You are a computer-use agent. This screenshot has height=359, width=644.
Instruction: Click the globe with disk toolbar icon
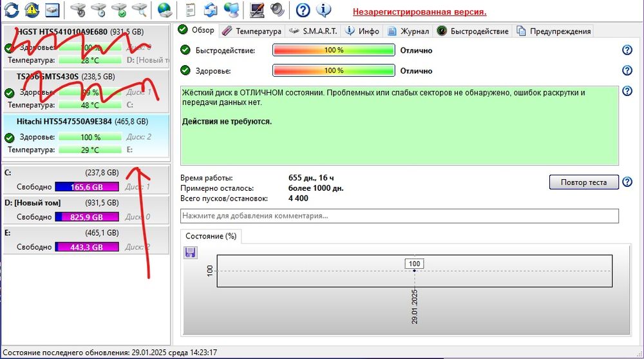(x=165, y=10)
